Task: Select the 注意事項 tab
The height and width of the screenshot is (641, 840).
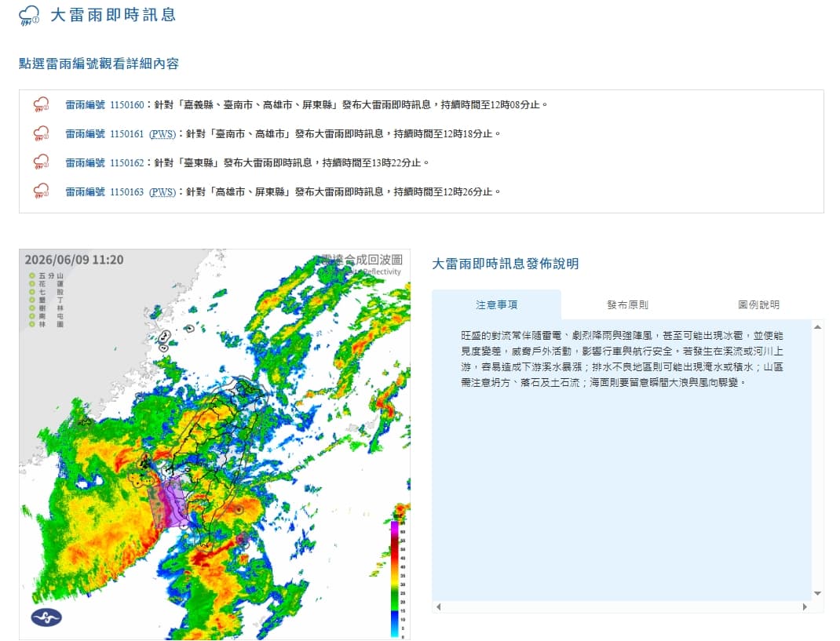Action: (x=497, y=304)
